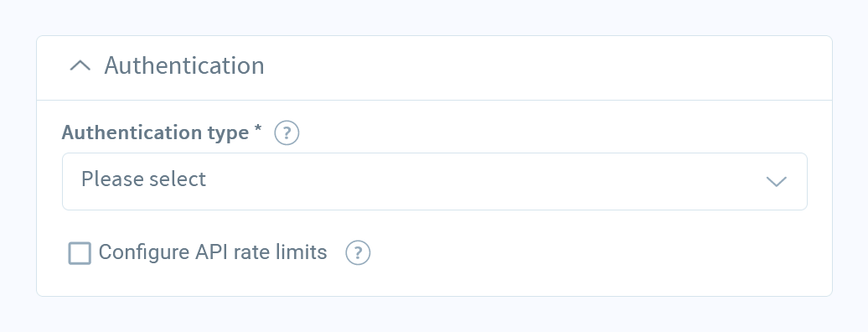
Task: Expand the options list via down-chevron icon
Action: (776, 182)
